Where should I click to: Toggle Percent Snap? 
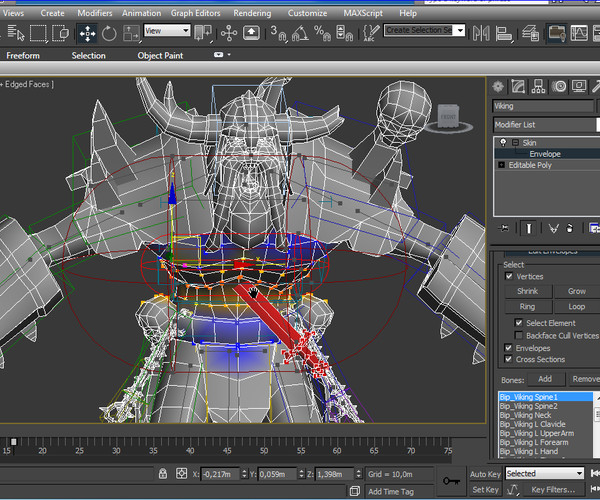point(322,33)
